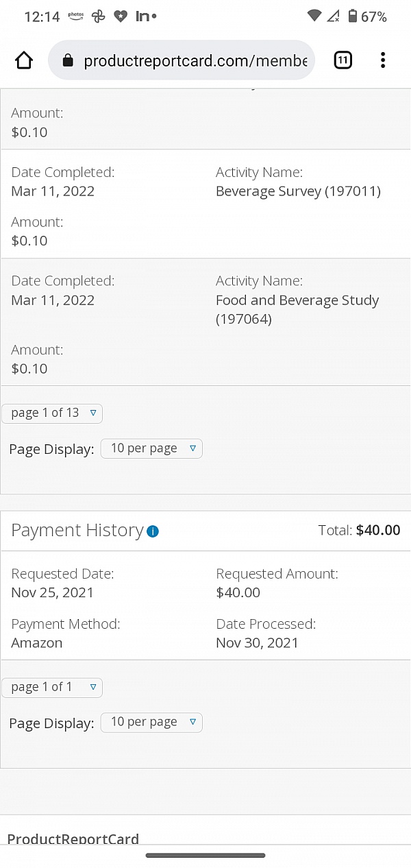Open the Payment History '10 per page' dropdown
Viewport: 411px width, 868px height.
click(151, 722)
